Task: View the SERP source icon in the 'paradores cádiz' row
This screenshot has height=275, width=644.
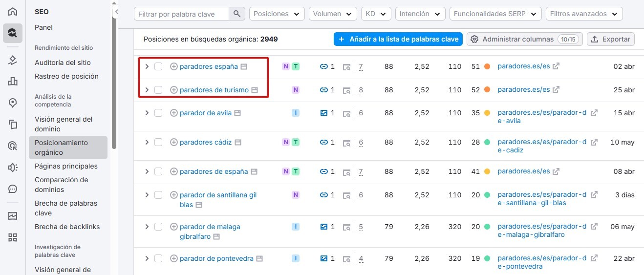Action: click(x=346, y=143)
